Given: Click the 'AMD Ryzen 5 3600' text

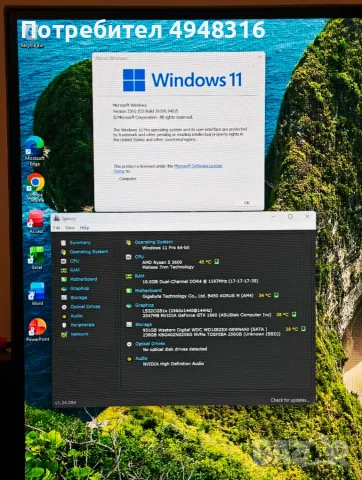Looking at the screenshot, I should (162, 262).
